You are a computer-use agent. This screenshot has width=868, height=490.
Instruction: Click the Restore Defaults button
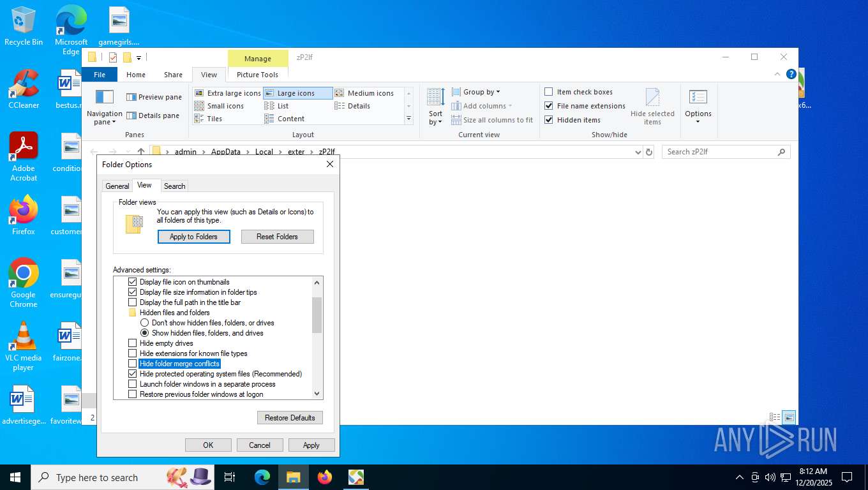290,418
